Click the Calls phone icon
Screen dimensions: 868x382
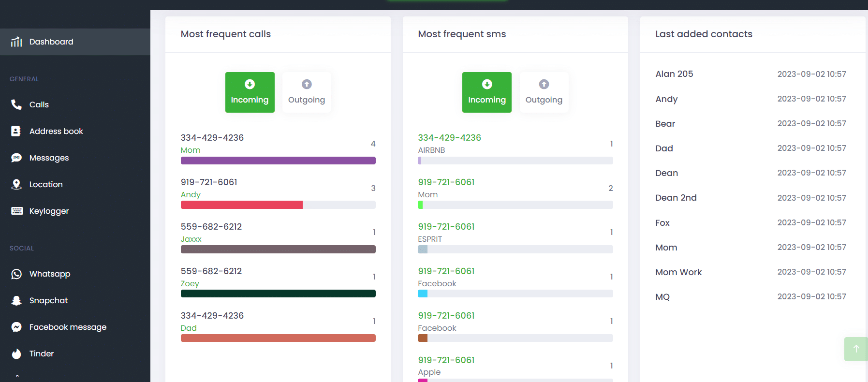[16, 104]
